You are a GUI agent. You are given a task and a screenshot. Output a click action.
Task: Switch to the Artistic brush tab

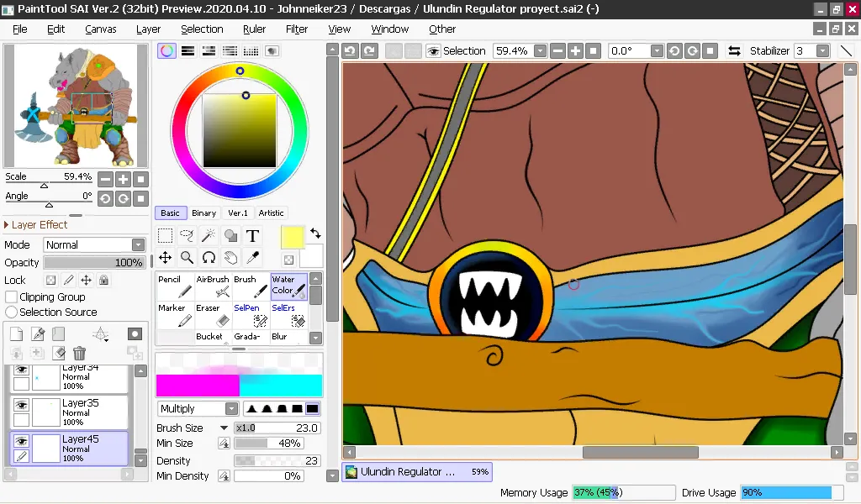point(272,213)
